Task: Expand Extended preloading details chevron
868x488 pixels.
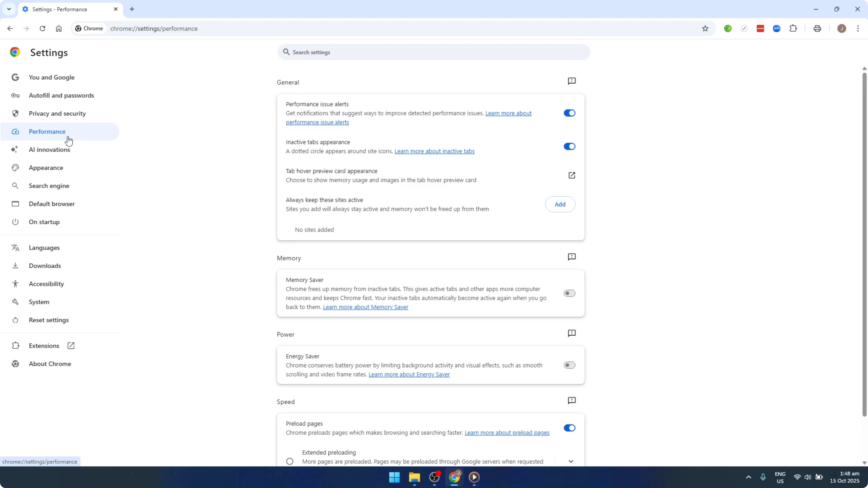Action: pyautogui.click(x=571, y=461)
